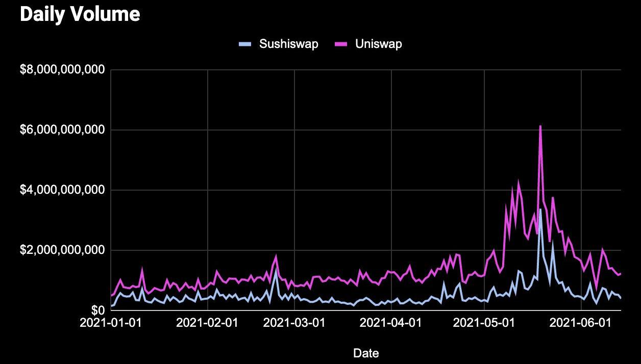This screenshot has width=641, height=364.
Task: Select the Sushiswap legend label
Action: [x=288, y=44]
